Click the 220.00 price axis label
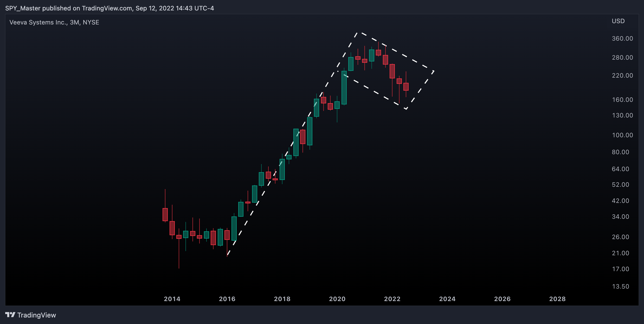Screen dimensions: 644x324 [622, 76]
